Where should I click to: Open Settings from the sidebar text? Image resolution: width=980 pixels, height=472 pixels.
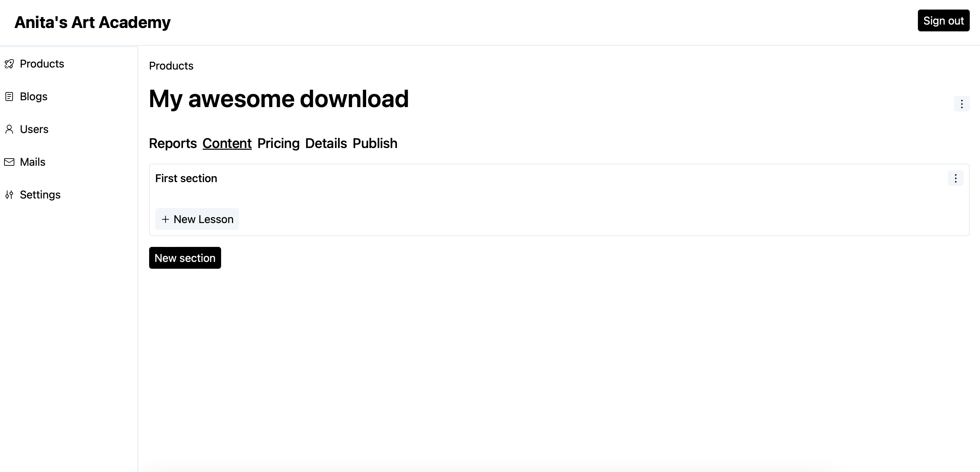(40, 194)
